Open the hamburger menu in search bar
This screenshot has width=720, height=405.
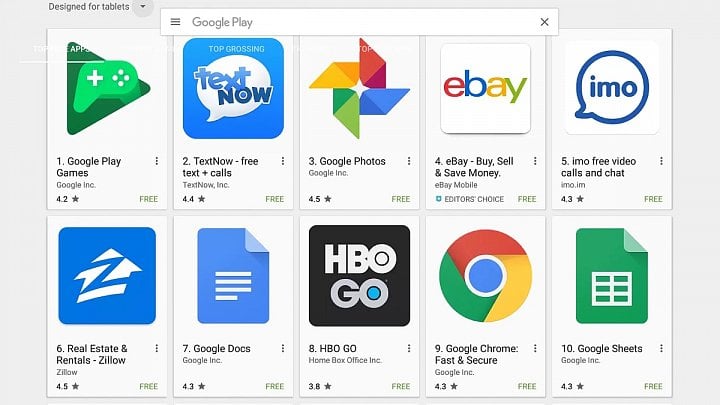coord(175,22)
